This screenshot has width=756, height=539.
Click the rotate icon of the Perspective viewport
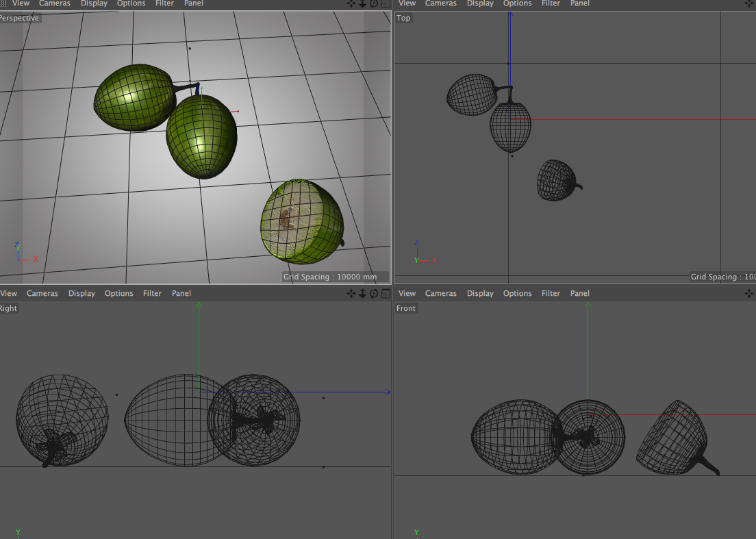click(374, 3)
